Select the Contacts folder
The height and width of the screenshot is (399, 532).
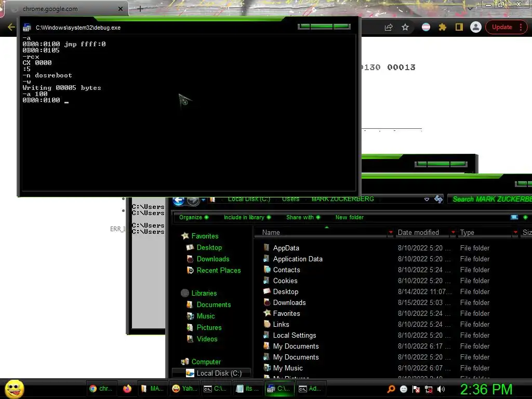[x=286, y=270]
